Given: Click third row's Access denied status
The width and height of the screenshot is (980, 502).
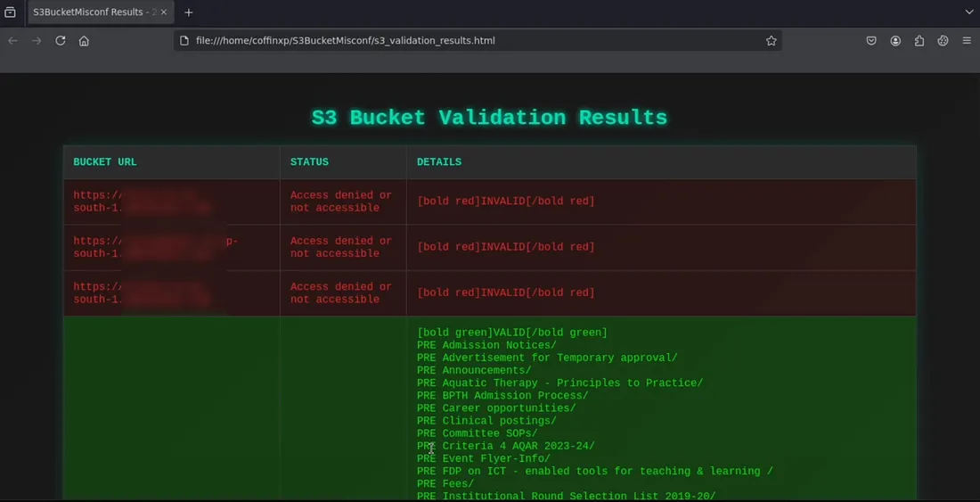Looking at the screenshot, I should [341, 292].
